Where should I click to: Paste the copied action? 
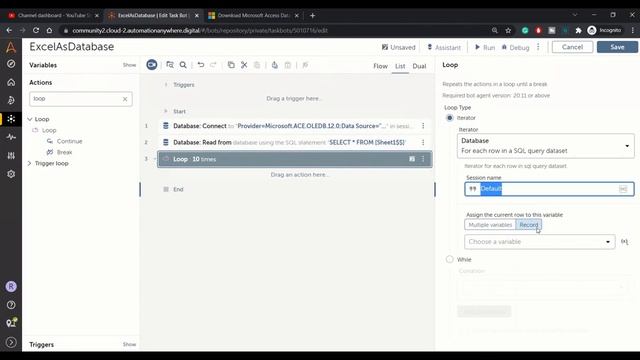pos(257,65)
